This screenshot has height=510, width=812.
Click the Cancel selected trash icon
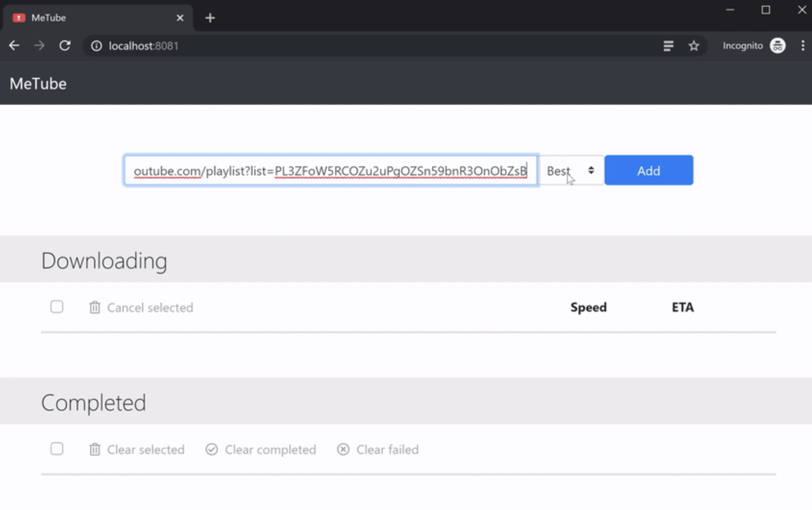pyautogui.click(x=94, y=307)
